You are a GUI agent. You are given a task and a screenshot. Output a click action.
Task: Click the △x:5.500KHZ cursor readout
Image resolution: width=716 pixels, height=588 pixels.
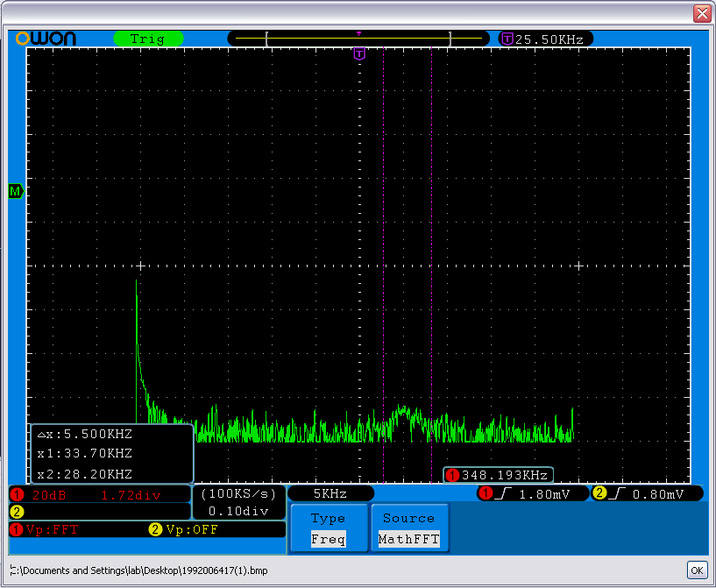[85, 434]
